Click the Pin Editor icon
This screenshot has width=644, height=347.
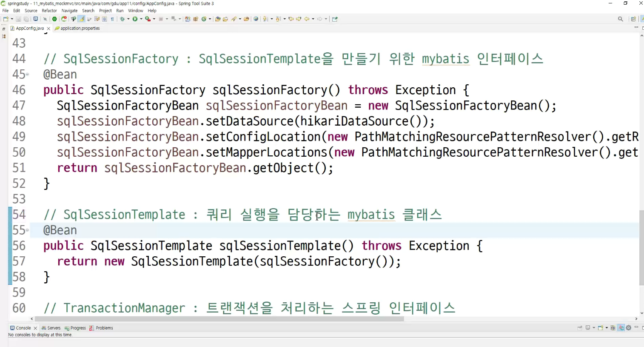pos(335,19)
